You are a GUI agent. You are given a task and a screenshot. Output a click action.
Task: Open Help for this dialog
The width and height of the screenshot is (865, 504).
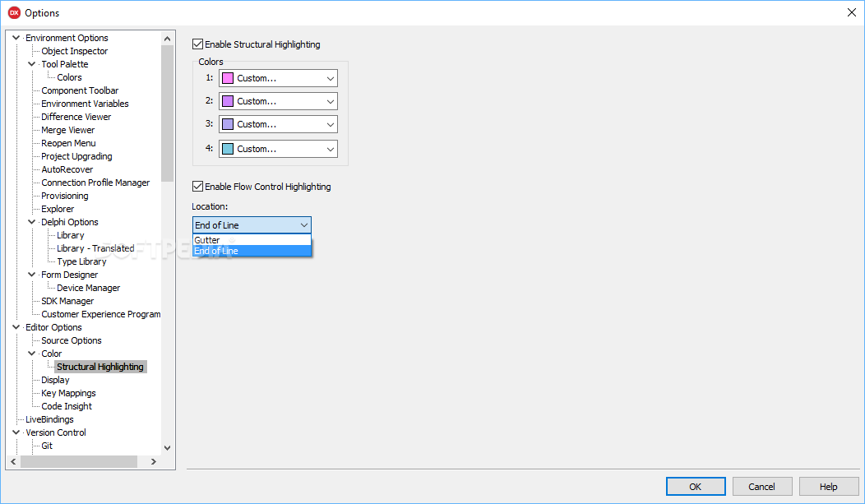(x=829, y=487)
